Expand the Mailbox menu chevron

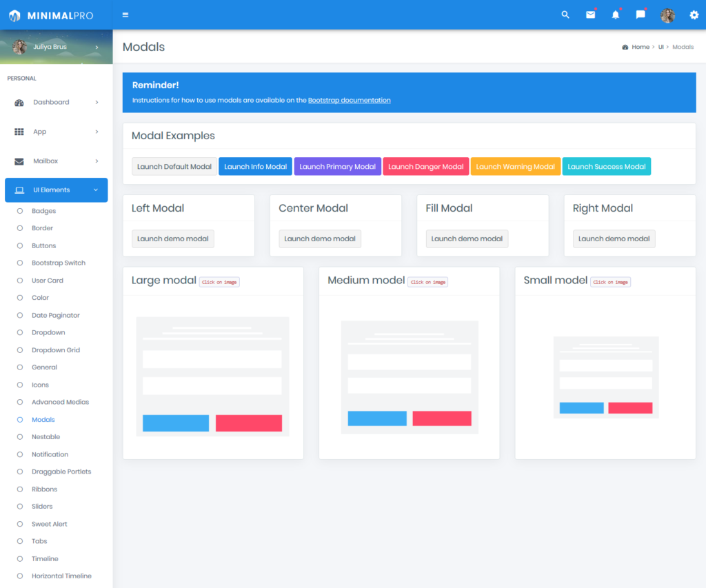pos(97,161)
